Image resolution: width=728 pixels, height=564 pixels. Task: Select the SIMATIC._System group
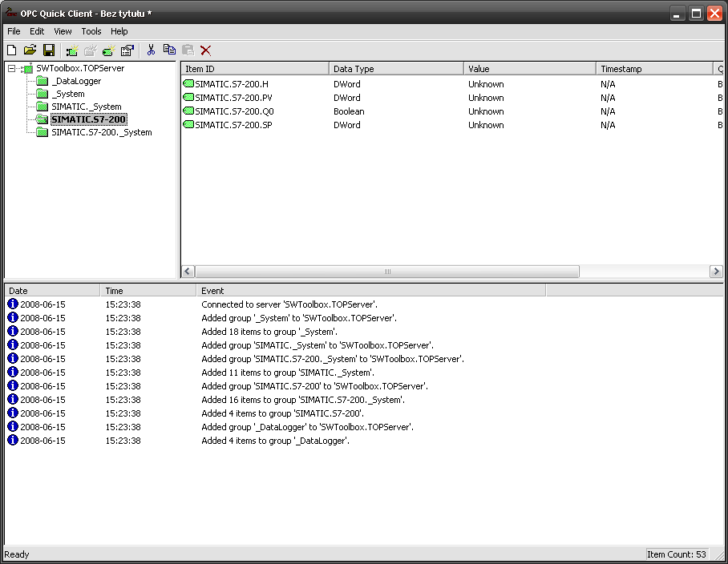(x=86, y=107)
